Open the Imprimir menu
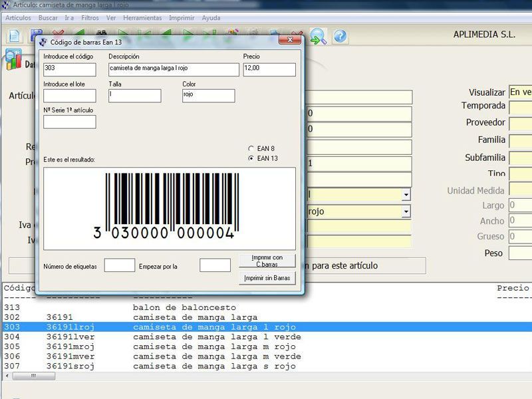The height and width of the screenshot is (399, 532). point(182,18)
